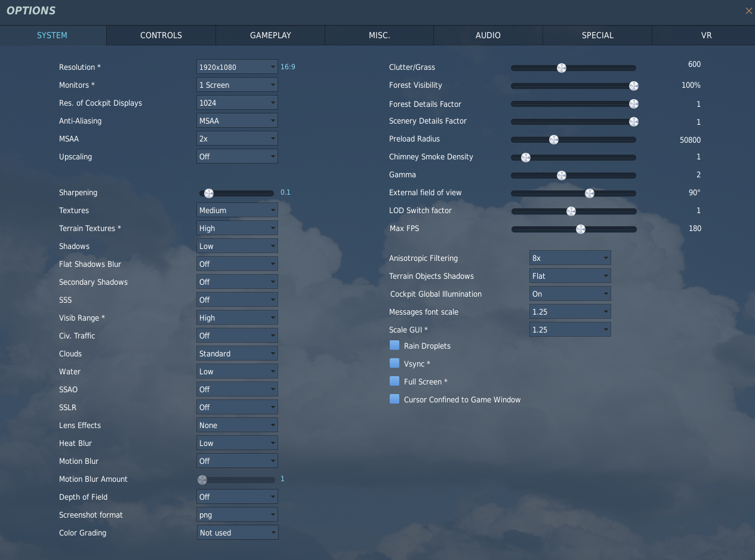Click the Motion Blur Amount slider handle
The width and height of the screenshot is (755, 560).
tap(202, 480)
